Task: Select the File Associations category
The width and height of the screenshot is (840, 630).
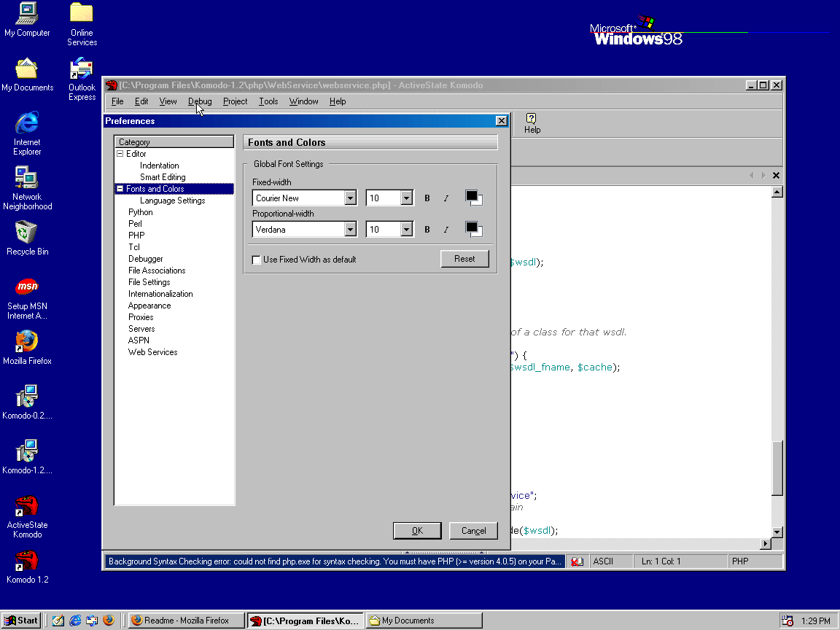Action: tap(157, 271)
